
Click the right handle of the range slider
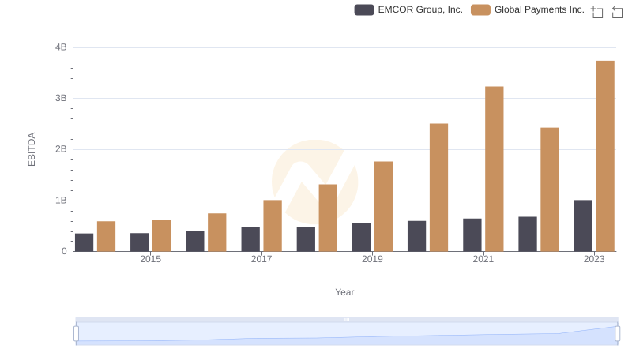click(617, 333)
